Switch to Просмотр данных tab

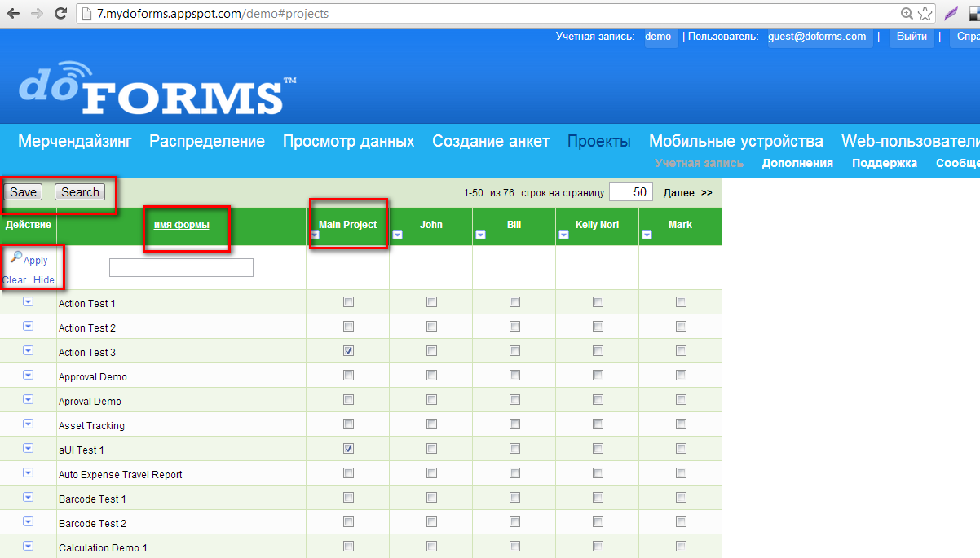coord(348,141)
